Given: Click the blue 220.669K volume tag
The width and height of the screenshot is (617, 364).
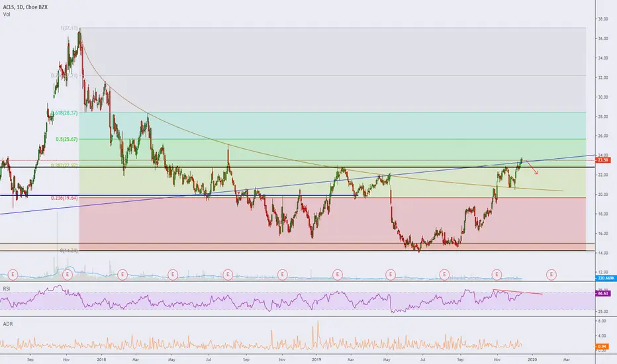Looking at the screenshot, I should click(606, 278).
